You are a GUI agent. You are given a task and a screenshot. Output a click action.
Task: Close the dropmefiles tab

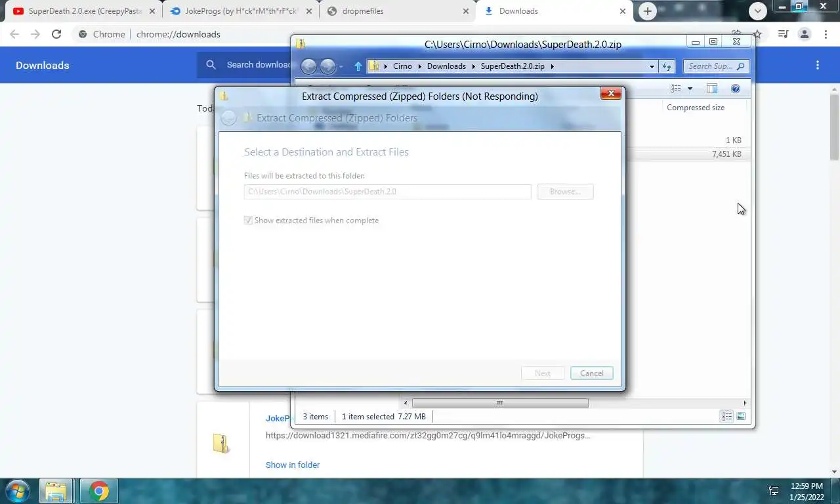tap(466, 11)
